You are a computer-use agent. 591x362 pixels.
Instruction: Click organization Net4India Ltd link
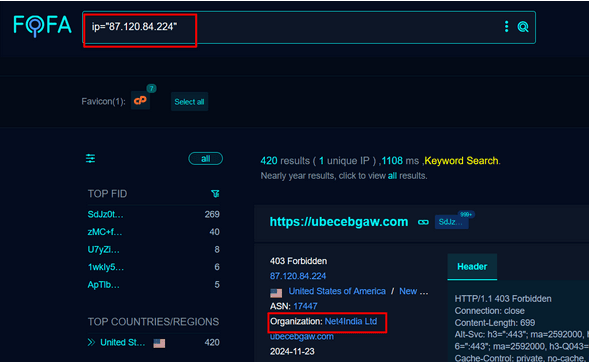[x=351, y=321]
